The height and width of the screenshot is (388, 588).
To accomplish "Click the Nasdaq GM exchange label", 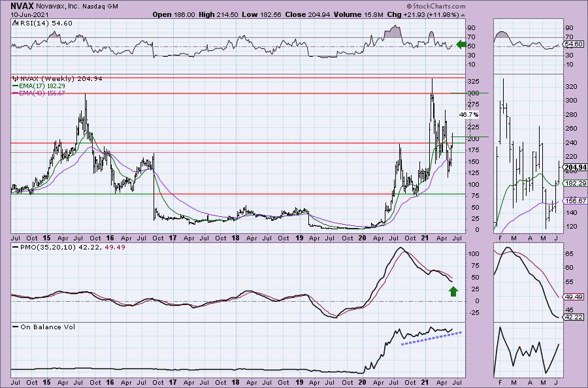I will [x=101, y=7].
